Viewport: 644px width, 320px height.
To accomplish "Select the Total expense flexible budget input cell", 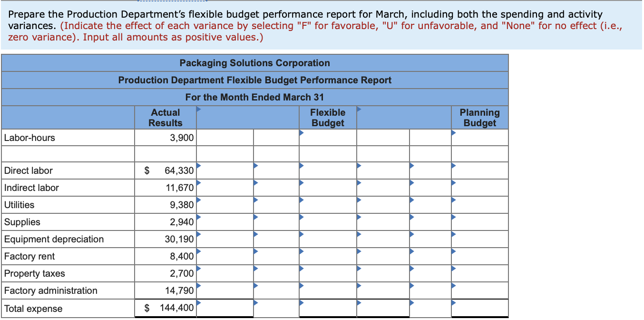I will 328,309.
